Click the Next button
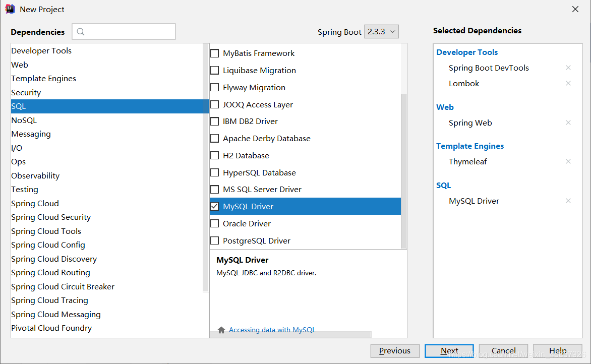Screen dimensions: 591x364 [x=449, y=351]
